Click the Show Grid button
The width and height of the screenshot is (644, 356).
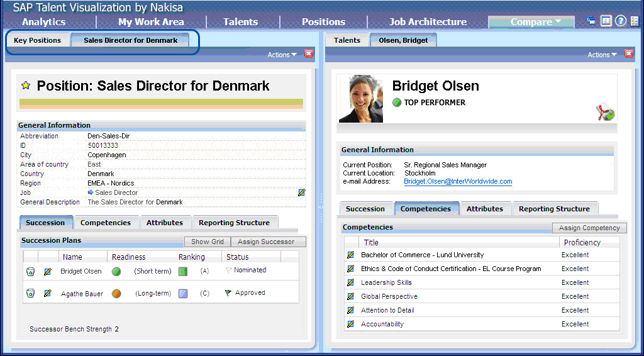[208, 242]
